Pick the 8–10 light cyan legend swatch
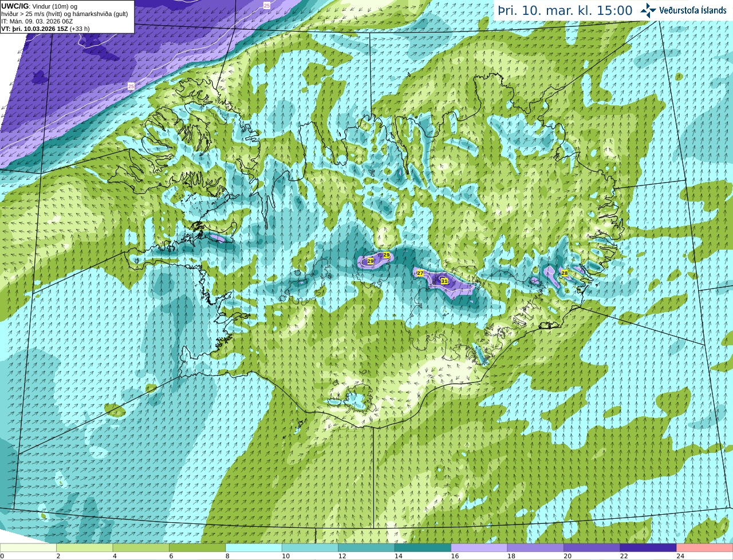Screen dimensions: 733x560 [x=254, y=547]
